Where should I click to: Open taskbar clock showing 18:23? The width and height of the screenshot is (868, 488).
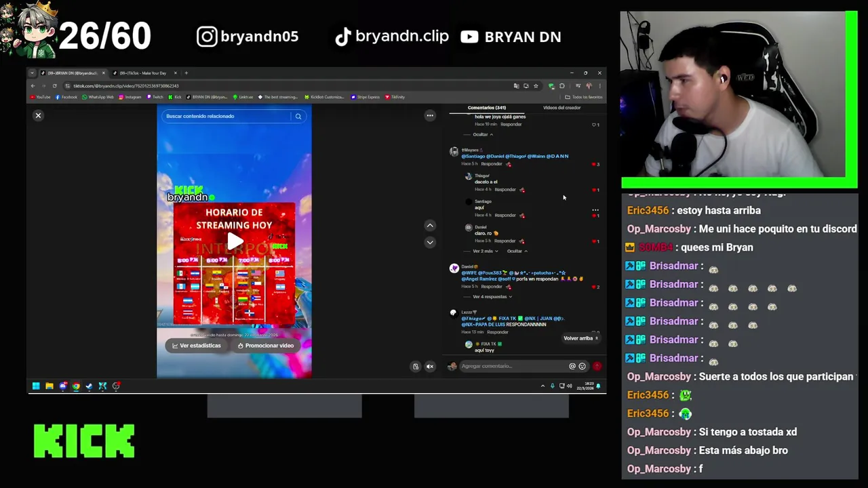[x=585, y=386]
